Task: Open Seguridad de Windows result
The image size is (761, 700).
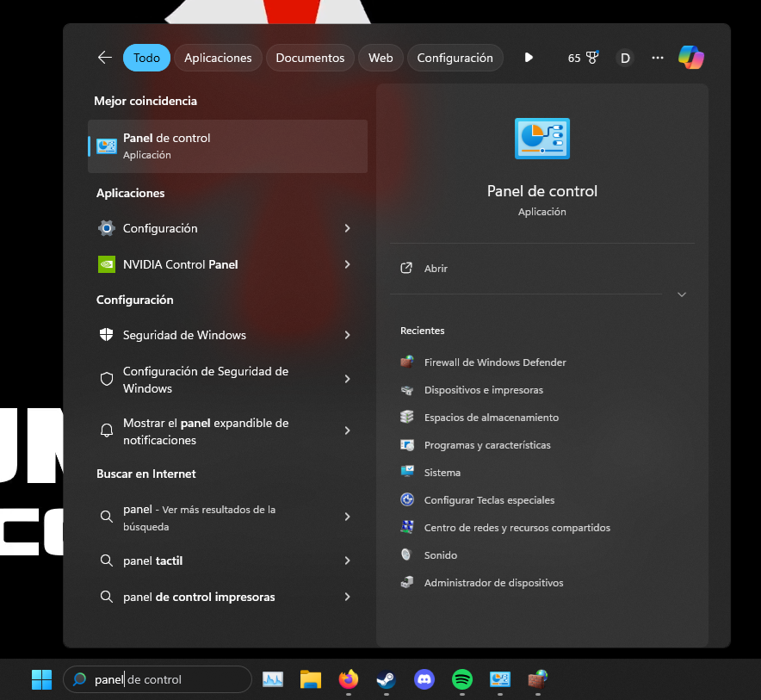Action: coord(227,335)
